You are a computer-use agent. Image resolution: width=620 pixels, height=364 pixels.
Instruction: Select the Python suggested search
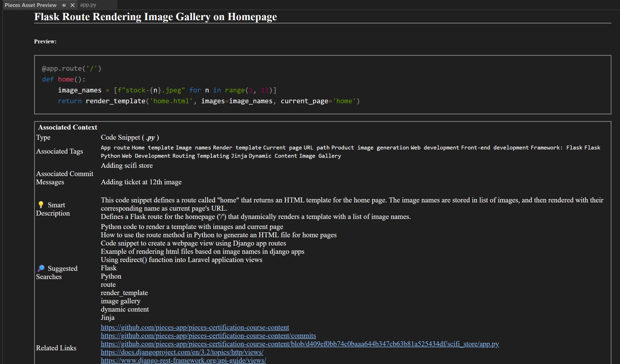pyautogui.click(x=111, y=276)
